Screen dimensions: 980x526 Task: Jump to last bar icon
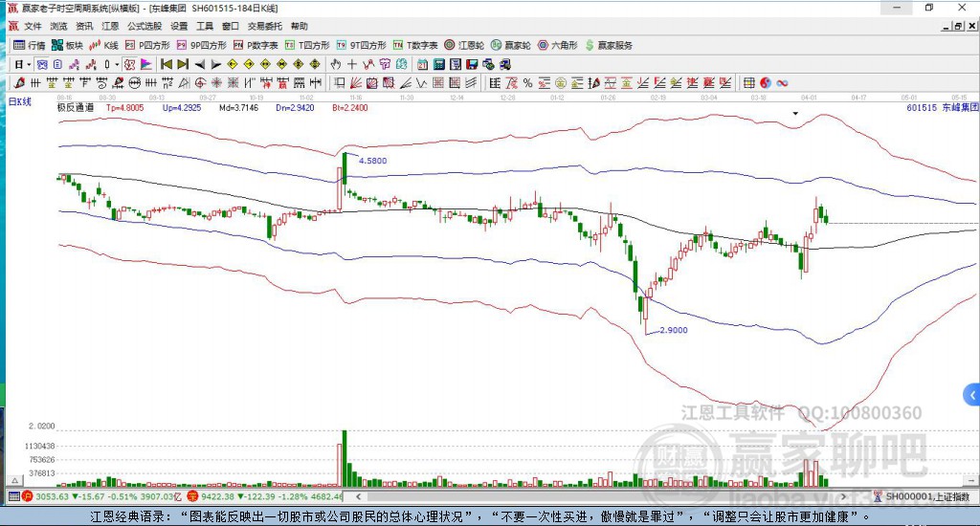[183, 64]
